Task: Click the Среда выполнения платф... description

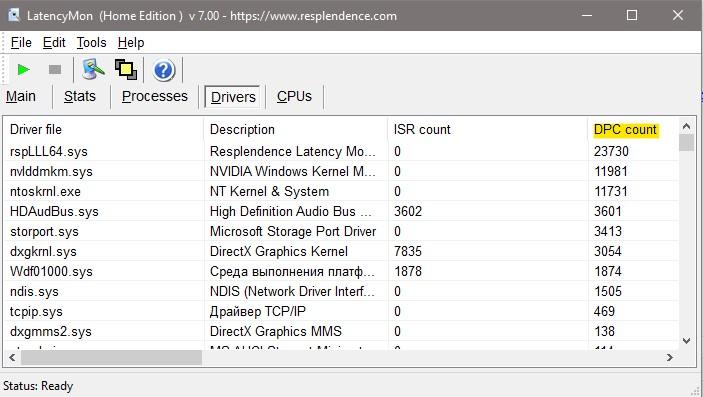Action: coord(292,271)
